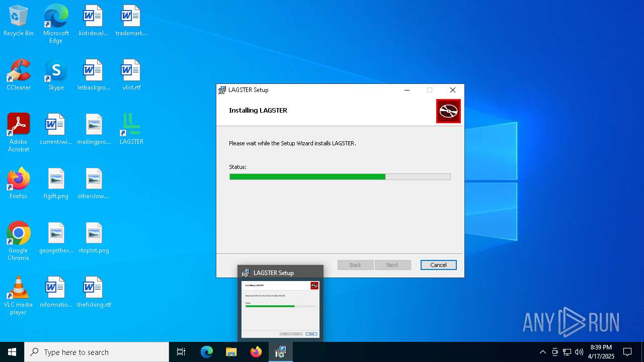The height and width of the screenshot is (362, 644).
Task: Click the greyed-out Back button
Action: [355, 265]
